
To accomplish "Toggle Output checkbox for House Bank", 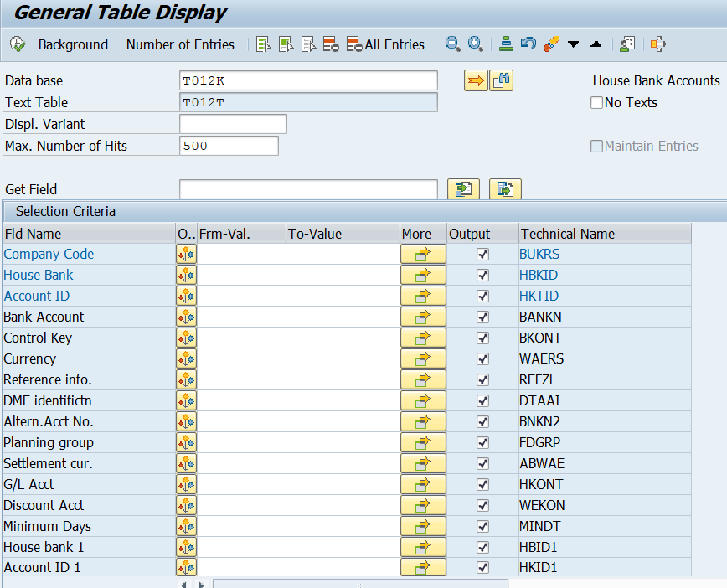I will 482,275.
